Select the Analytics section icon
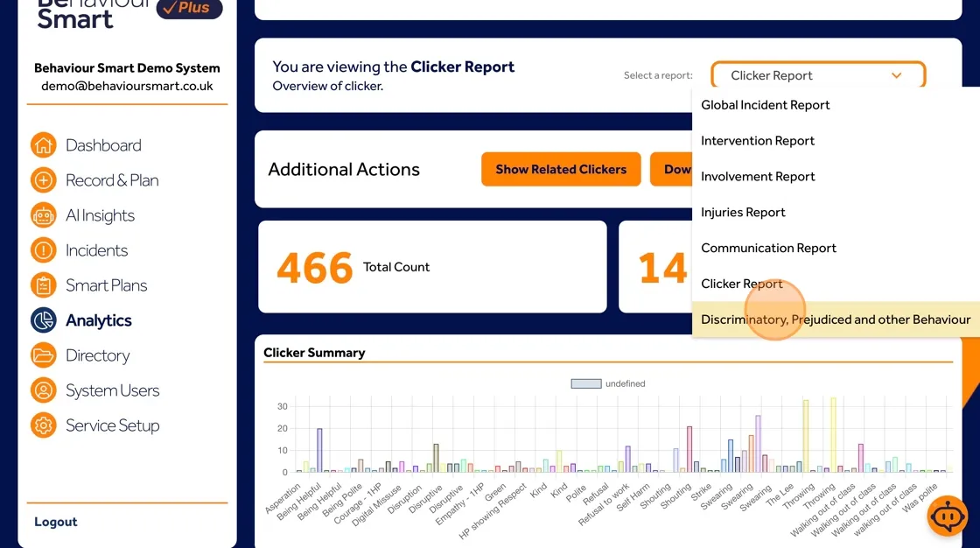Screen dimensions: 980x548 43,320
